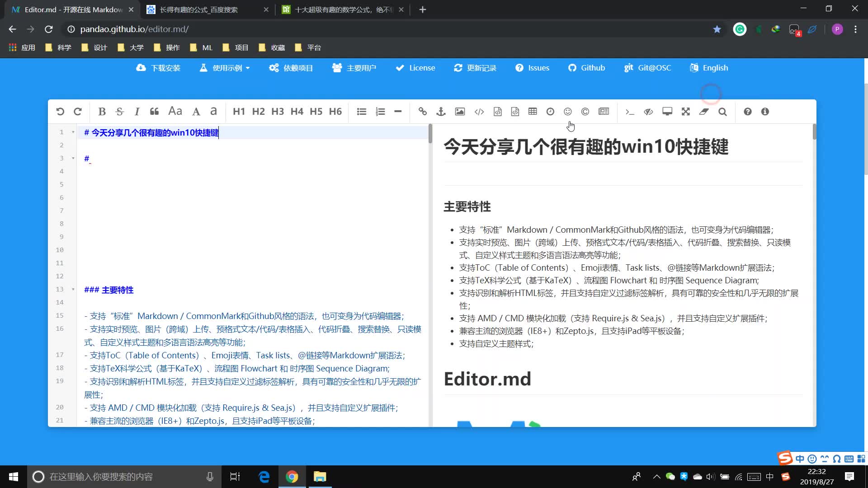The height and width of the screenshot is (488, 868).
Task: Click the Windows taskbar search box
Action: (x=125, y=477)
